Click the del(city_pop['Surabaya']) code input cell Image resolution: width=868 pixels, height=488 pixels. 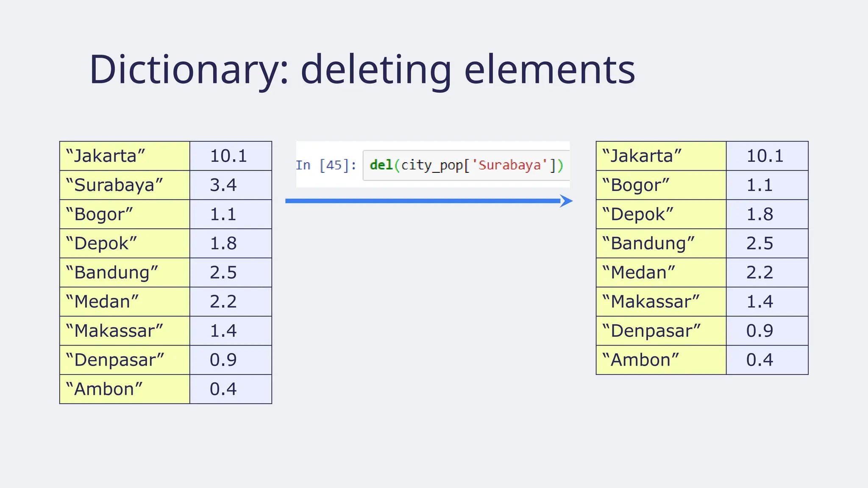(466, 165)
